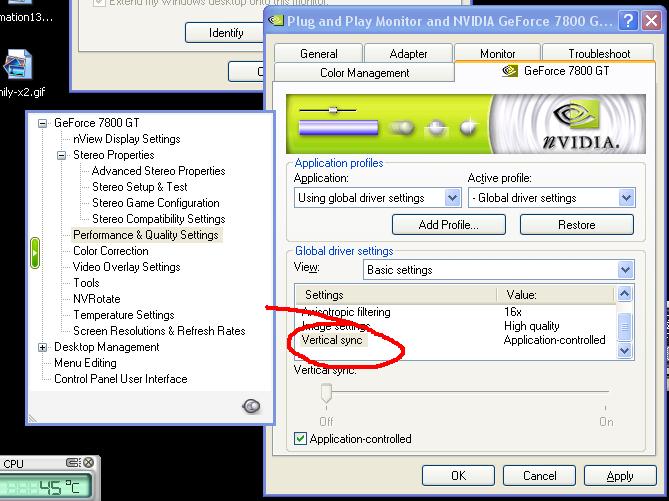
Task: Click the green slide-out menu handle
Action: click(x=33, y=252)
